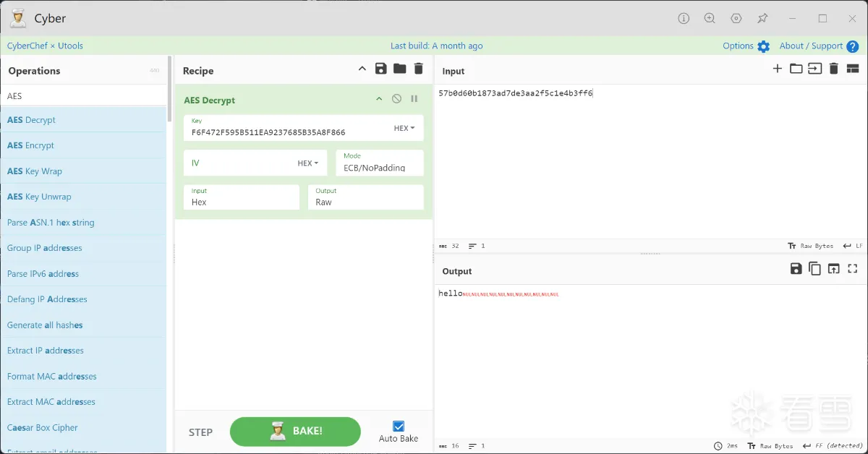Click into the IV input field
Screen dimensions: 868x454
coord(239,163)
